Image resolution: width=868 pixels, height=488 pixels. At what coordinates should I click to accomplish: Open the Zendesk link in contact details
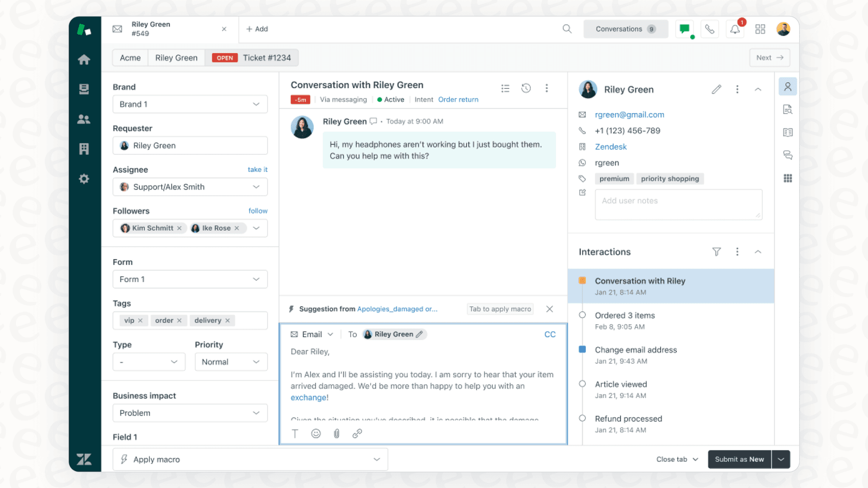(611, 147)
